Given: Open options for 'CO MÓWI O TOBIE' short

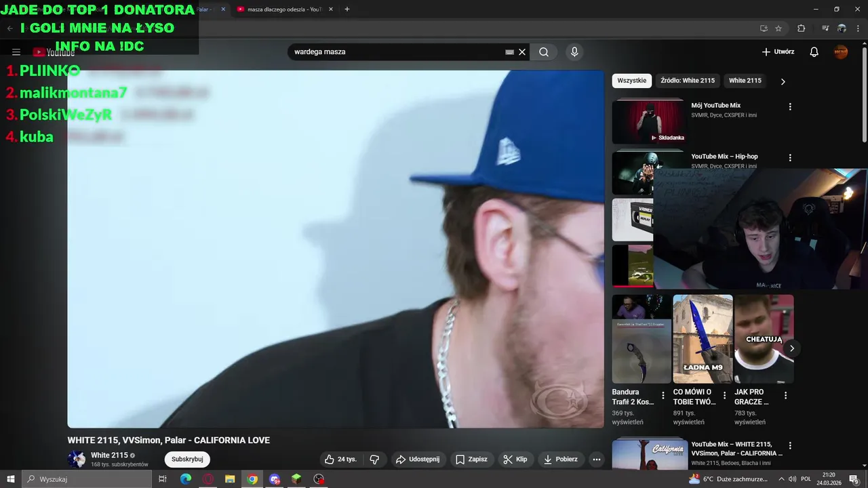Looking at the screenshot, I should coord(724,395).
